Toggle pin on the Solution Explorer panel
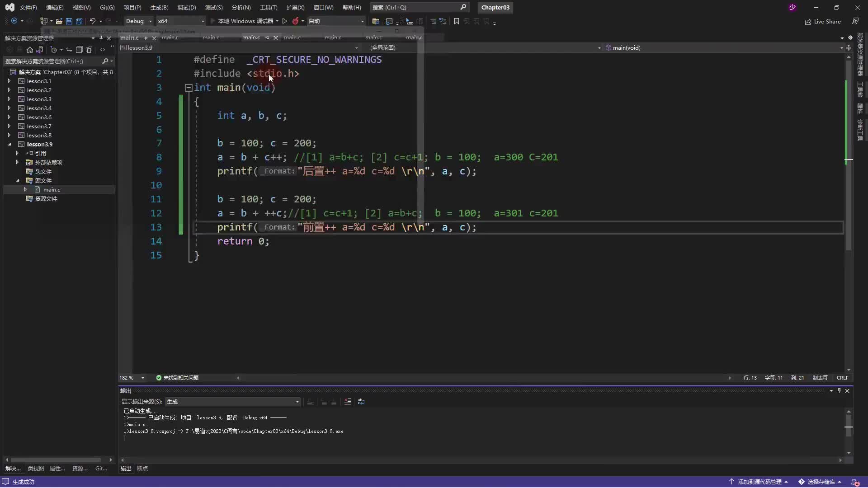Viewport: 868px width, 488px height. click(x=101, y=38)
